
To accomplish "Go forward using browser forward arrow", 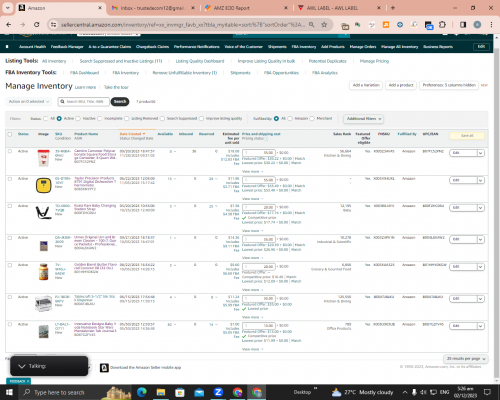I will coord(22,25).
